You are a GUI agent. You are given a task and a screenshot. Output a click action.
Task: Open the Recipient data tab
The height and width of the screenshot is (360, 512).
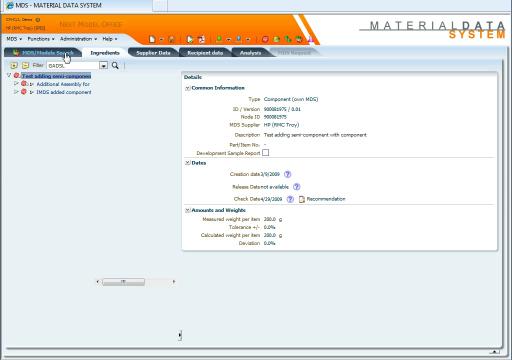205,53
